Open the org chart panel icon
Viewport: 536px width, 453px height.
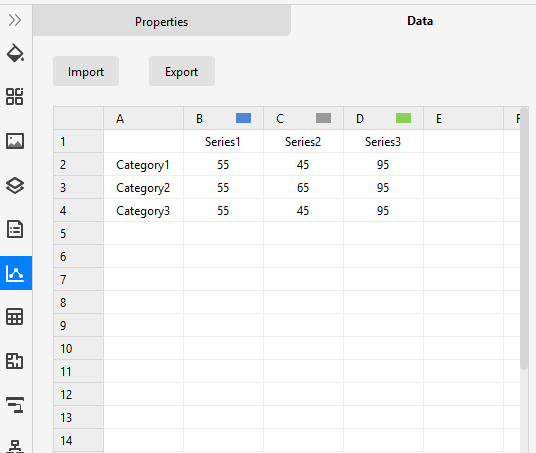pos(15,446)
